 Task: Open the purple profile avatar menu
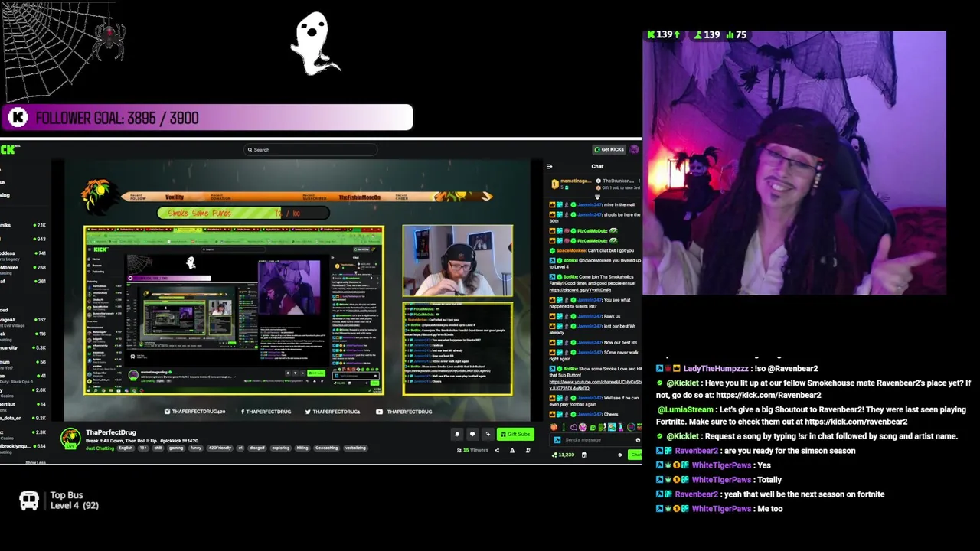click(x=634, y=149)
